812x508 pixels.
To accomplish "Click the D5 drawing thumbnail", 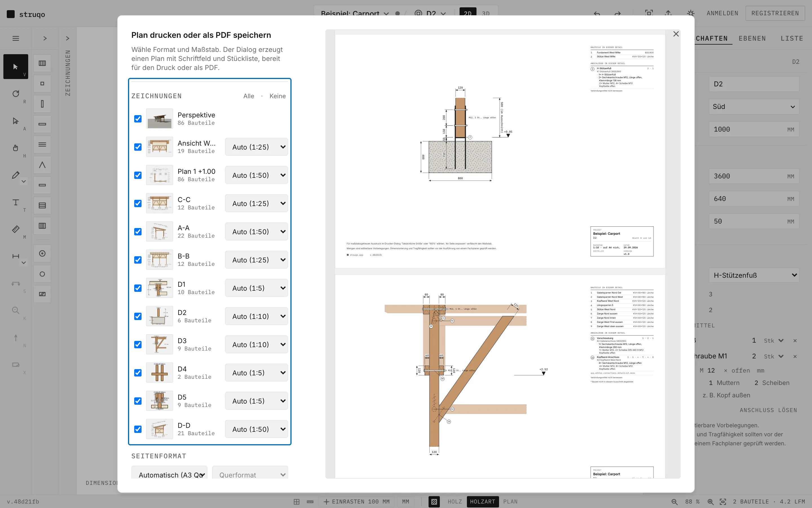I will [x=159, y=401].
